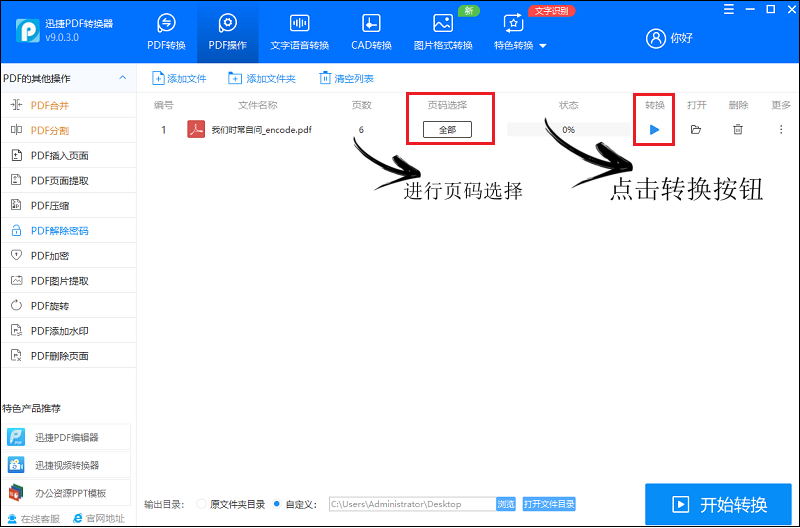
Task: Click the 添加文件 button
Action: click(179, 78)
